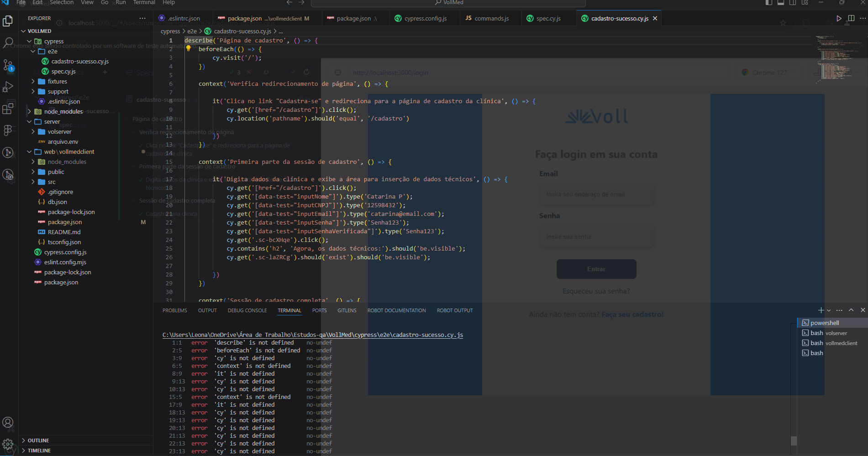Open editor More Actions ellipsis menu
868x456 pixels.
pos(863,18)
